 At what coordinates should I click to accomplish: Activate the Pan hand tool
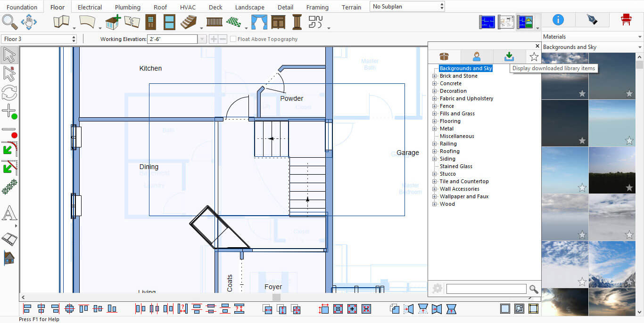[29, 22]
